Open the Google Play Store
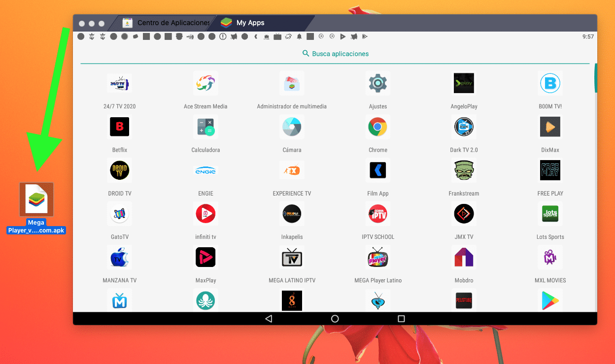 point(550,300)
